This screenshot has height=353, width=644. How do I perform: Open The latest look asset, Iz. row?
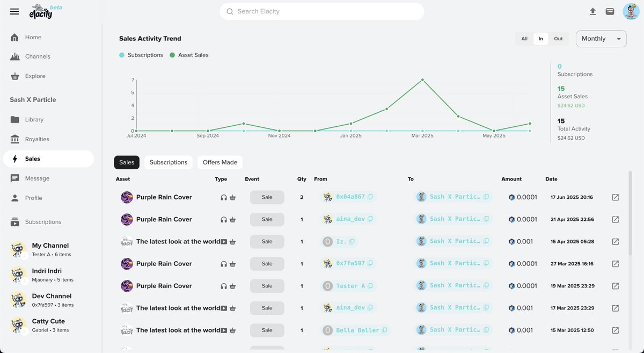(178, 242)
